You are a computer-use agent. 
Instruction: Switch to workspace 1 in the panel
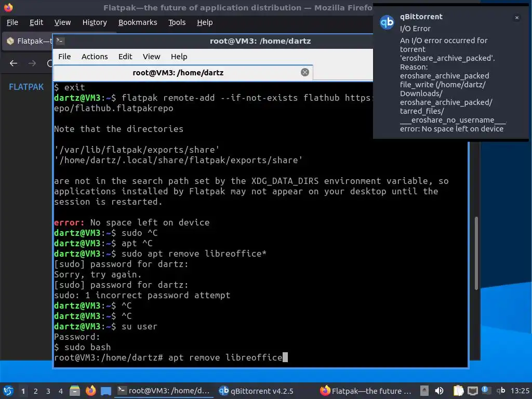click(23, 391)
